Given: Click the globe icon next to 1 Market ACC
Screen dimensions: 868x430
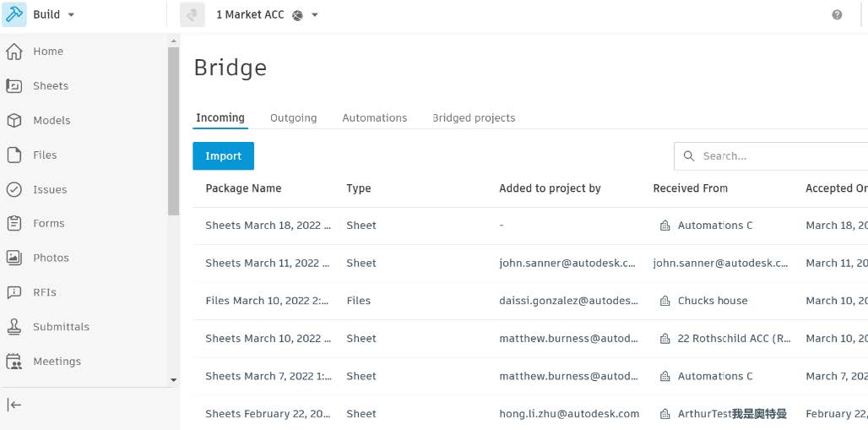Looking at the screenshot, I should point(298,15).
